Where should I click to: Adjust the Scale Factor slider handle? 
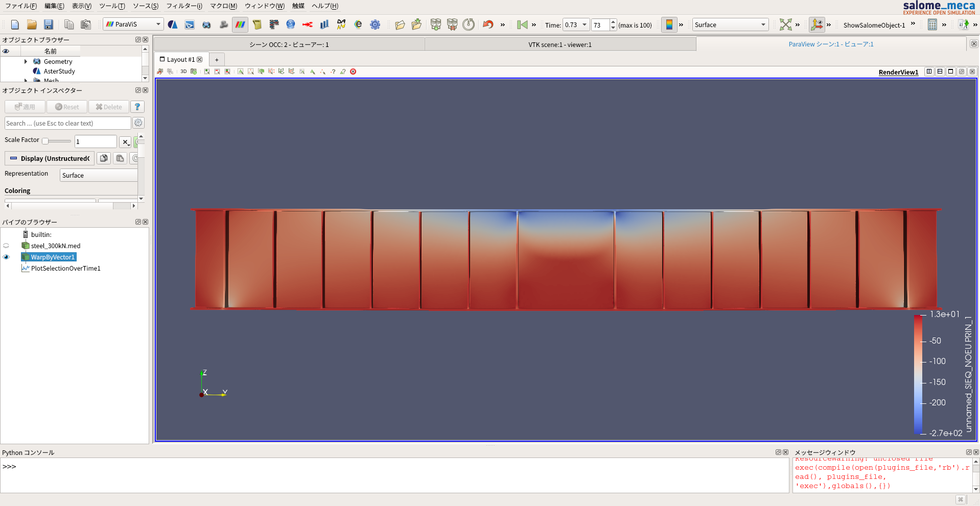[x=45, y=141]
